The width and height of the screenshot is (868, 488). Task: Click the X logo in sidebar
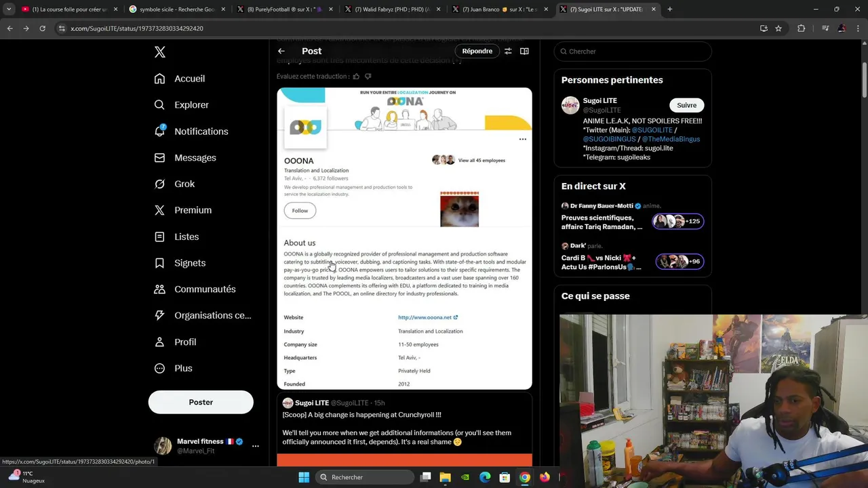160,52
